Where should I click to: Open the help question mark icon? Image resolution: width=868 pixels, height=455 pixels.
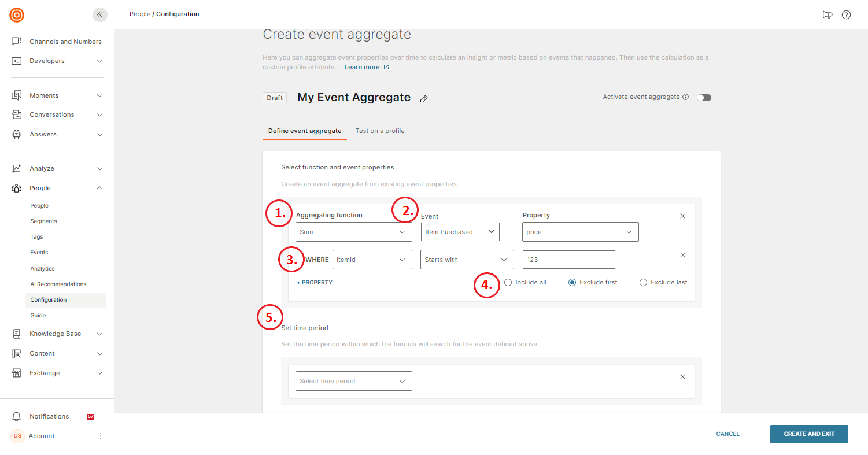(x=846, y=15)
